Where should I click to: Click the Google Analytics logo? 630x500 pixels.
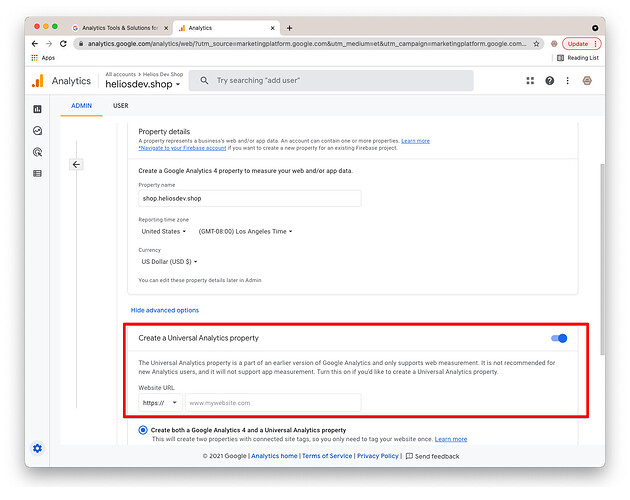point(38,81)
